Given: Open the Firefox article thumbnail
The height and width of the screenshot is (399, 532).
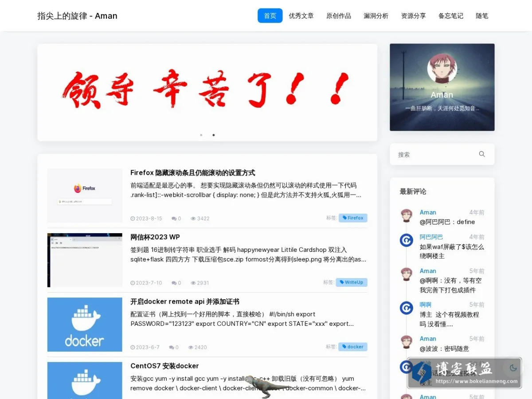Looking at the screenshot, I should tap(85, 196).
